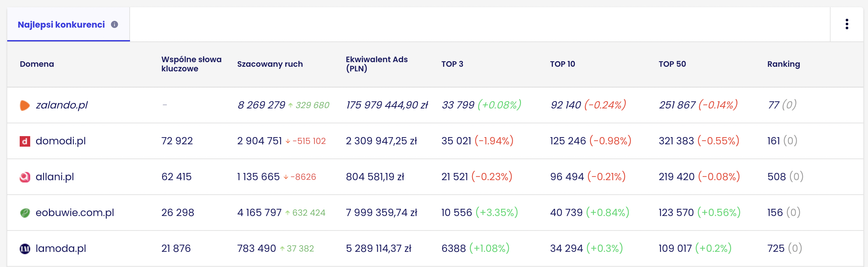Viewport: 868px width, 267px height.
Task: Click zalando.pl TOP 3 value 33 799
Action: click(x=458, y=105)
